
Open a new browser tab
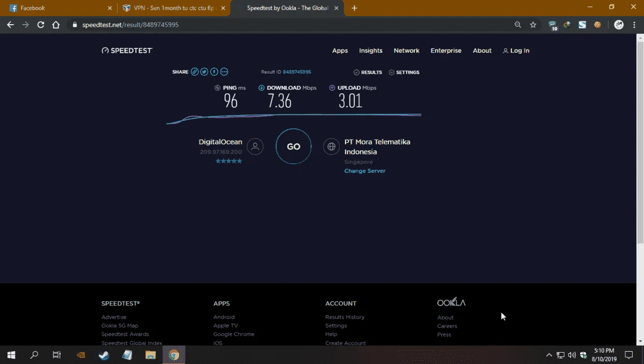pyautogui.click(x=354, y=8)
